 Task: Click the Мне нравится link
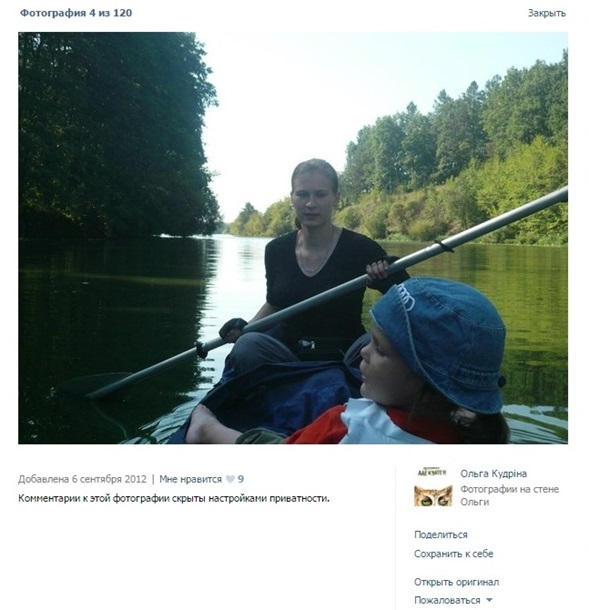190,479
